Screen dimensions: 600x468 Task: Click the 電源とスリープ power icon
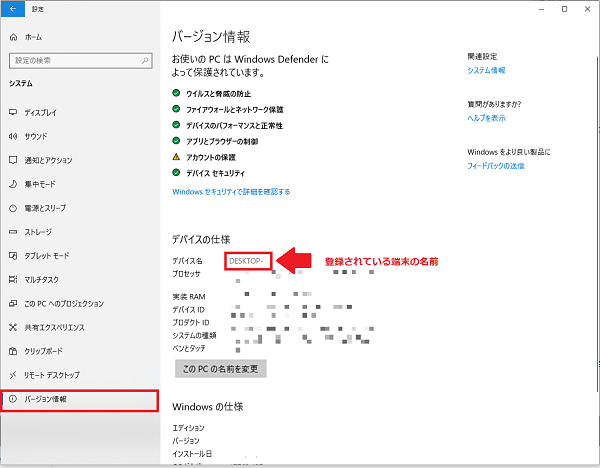coord(13,208)
